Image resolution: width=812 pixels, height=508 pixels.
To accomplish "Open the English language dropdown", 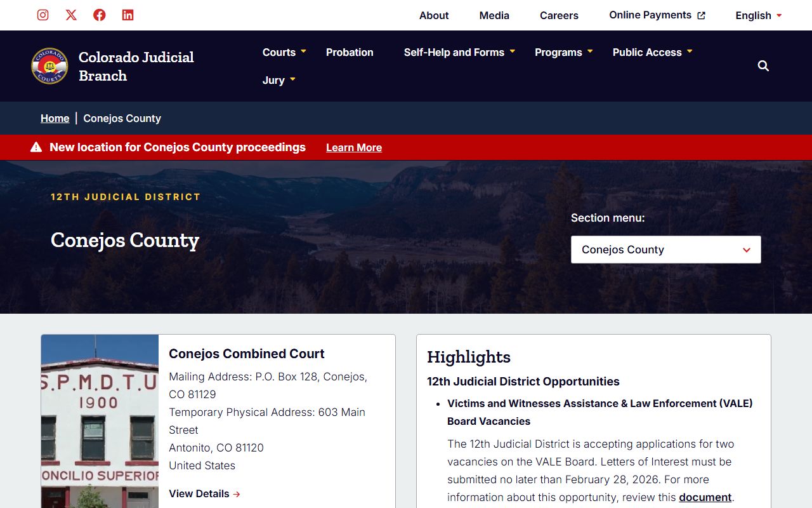I will pos(759,15).
